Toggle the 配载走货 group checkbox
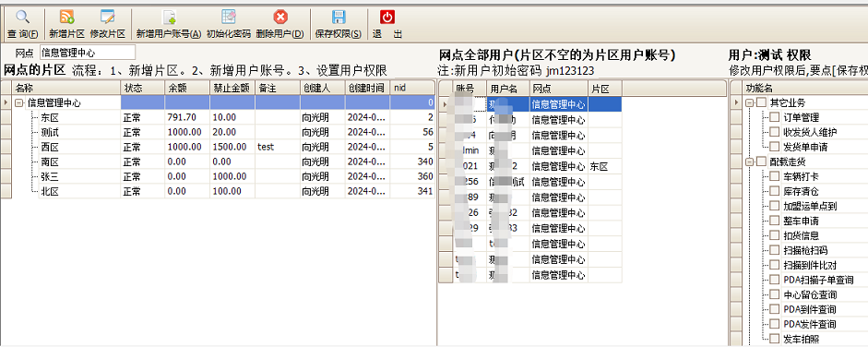Image resolution: width=868 pixels, height=347 pixels. 762,162
